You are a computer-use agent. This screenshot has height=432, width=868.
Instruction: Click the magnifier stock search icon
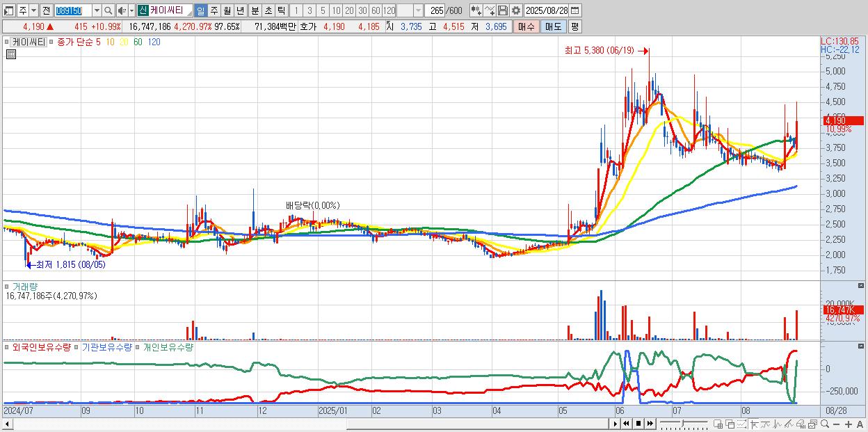pyautogui.click(x=108, y=10)
